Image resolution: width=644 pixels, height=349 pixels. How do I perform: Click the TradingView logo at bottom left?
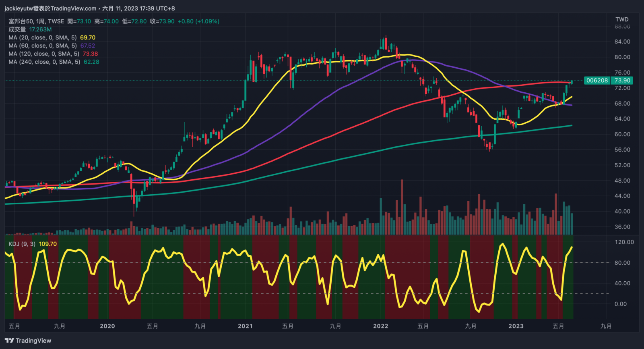28,341
